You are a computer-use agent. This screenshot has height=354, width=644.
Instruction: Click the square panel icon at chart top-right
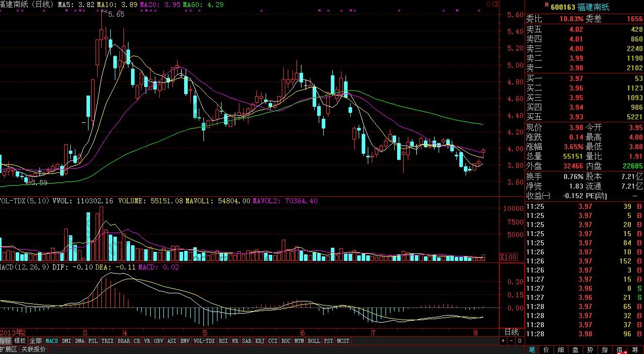coord(495,4)
